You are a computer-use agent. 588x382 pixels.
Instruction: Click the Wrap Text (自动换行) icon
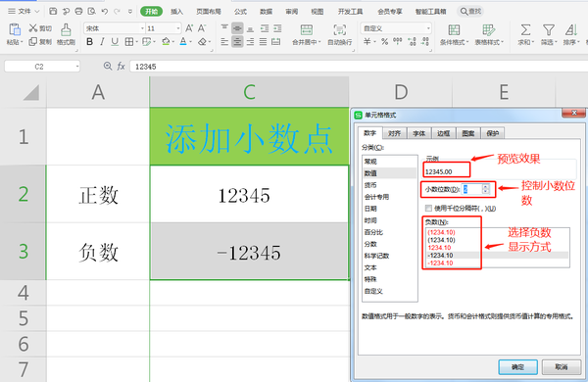tap(340, 30)
